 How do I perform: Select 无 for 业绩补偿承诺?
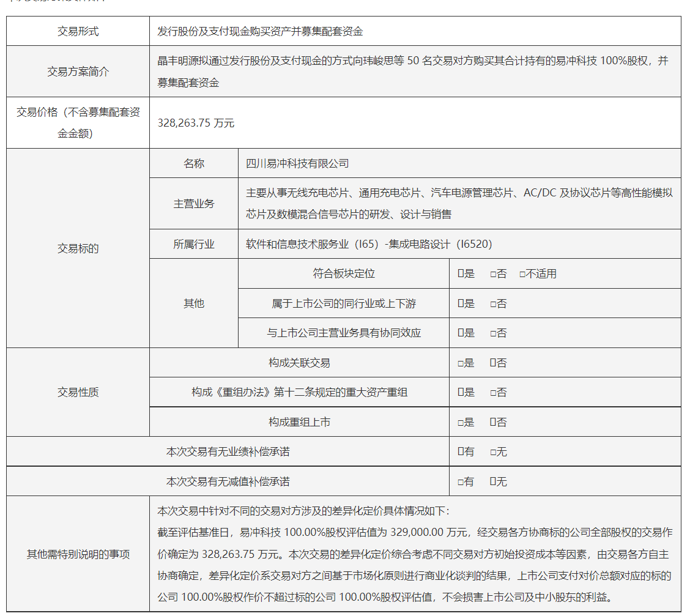(x=493, y=452)
